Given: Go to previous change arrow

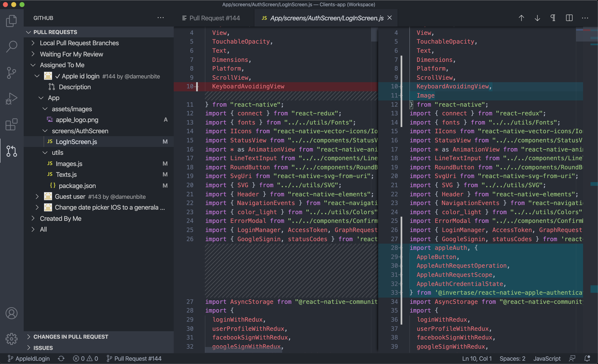Looking at the screenshot, I should click(x=521, y=18).
